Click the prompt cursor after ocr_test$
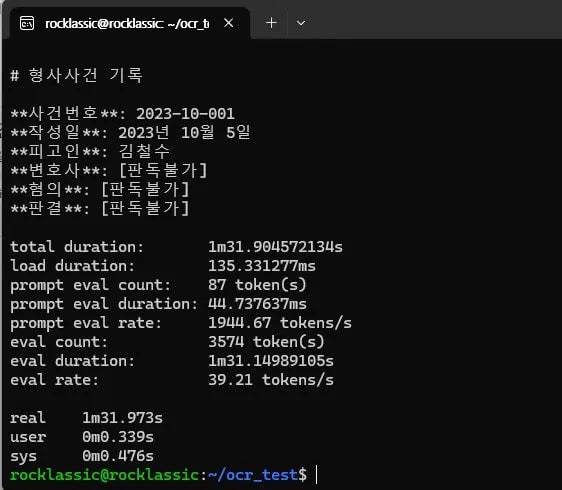This screenshot has height=490, width=562. [x=316, y=475]
